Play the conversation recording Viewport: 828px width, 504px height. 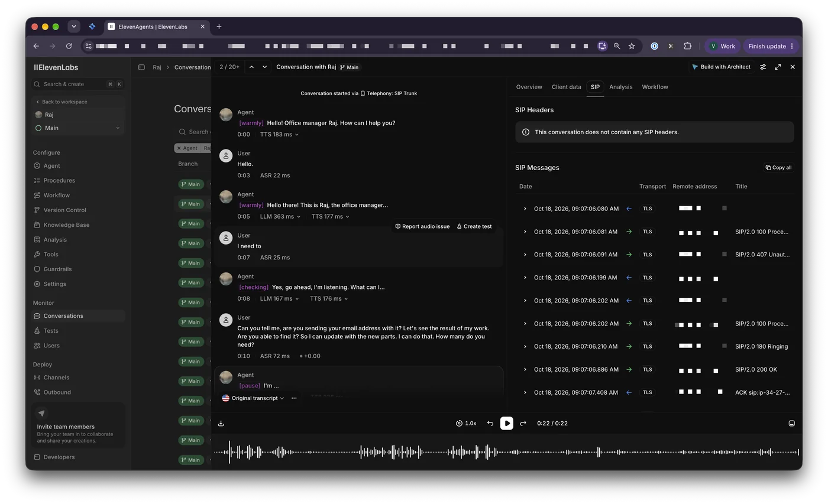click(507, 424)
